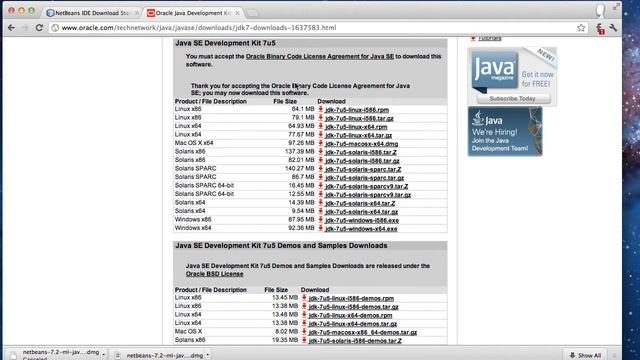Switch to NetBeans IDE Download tab
Screen dimensions: 640x360
click(x=92, y=13)
